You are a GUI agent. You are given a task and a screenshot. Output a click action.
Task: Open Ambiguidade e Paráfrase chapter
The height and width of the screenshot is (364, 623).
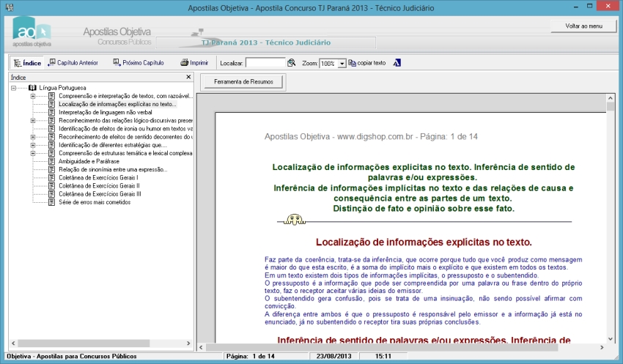[89, 161]
